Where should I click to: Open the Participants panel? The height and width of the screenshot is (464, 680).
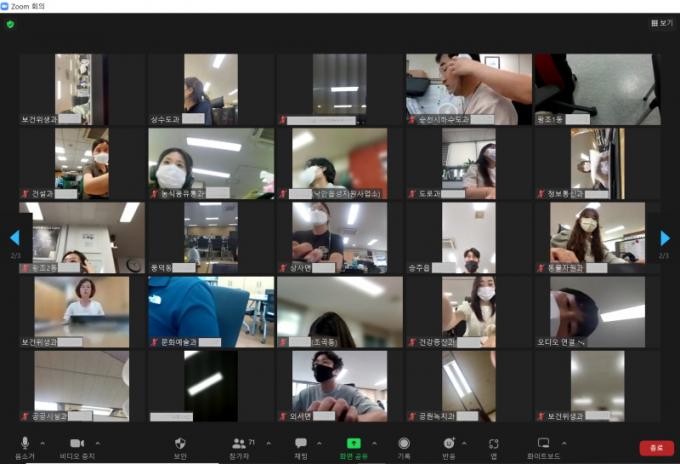[239, 444]
